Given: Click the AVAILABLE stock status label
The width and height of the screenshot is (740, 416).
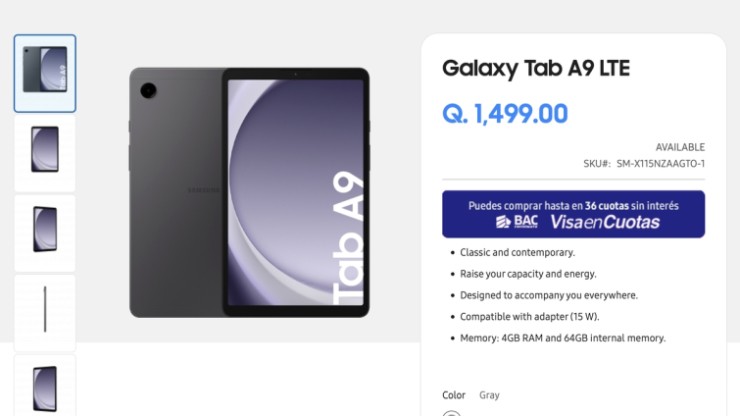Looking at the screenshot, I should [x=680, y=147].
